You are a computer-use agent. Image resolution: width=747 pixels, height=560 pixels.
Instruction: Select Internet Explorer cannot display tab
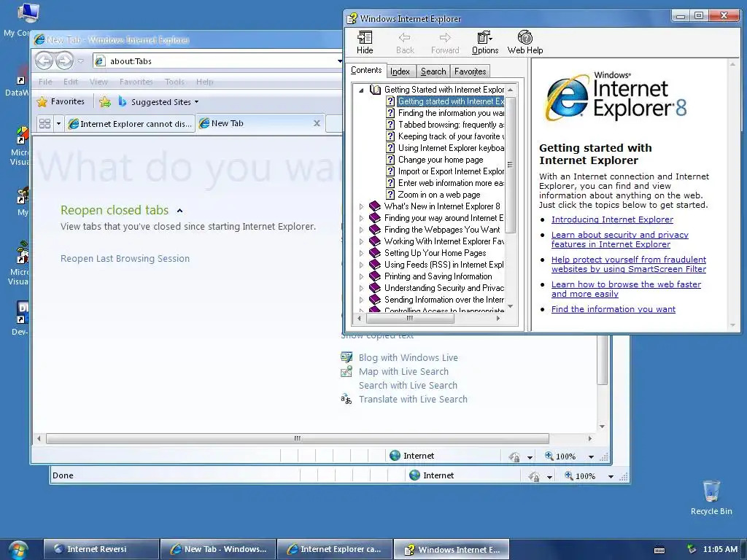[x=130, y=124]
